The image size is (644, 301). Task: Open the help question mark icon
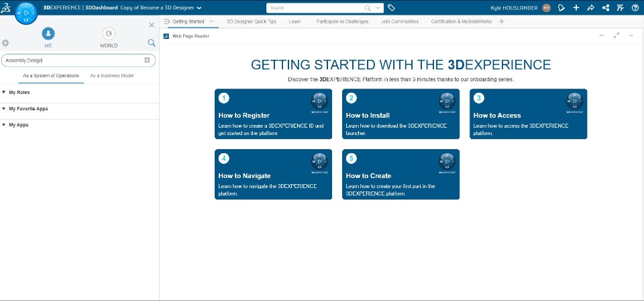(x=635, y=8)
